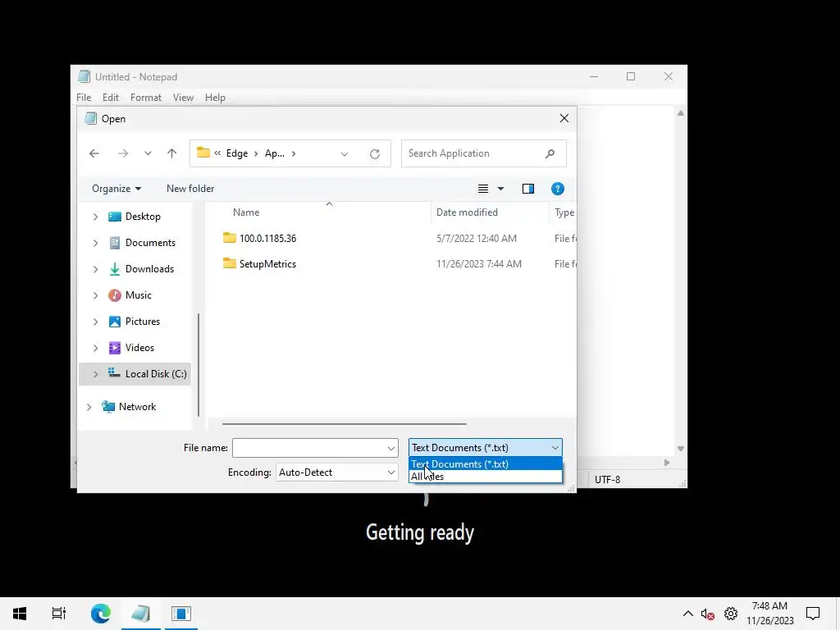The height and width of the screenshot is (630, 840).
Task: Expand the Network tree node
Action: (89, 407)
